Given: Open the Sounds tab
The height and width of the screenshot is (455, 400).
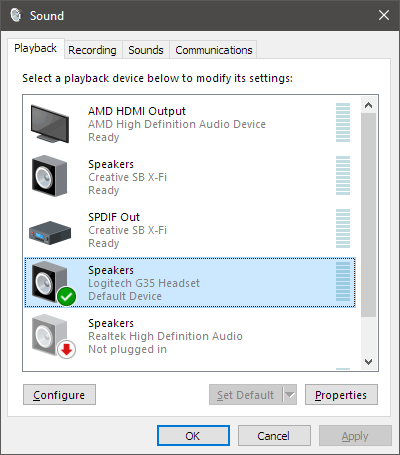Looking at the screenshot, I should [x=146, y=50].
